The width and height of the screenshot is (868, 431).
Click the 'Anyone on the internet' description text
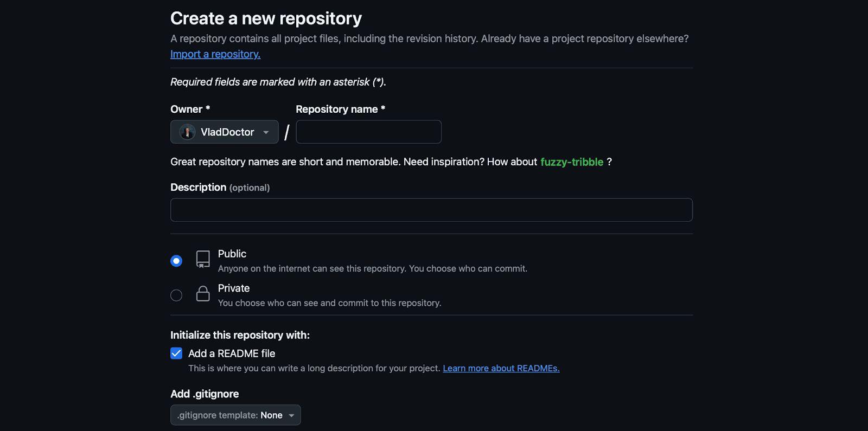373,268
